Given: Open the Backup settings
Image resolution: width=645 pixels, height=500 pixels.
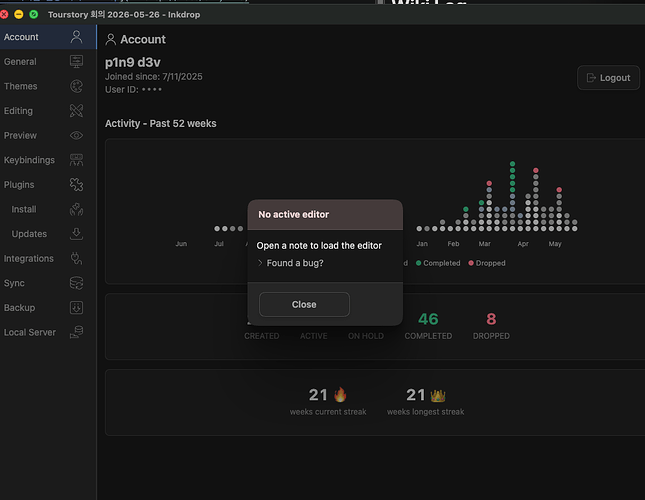Looking at the screenshot, I should click(x=48, y=308).
